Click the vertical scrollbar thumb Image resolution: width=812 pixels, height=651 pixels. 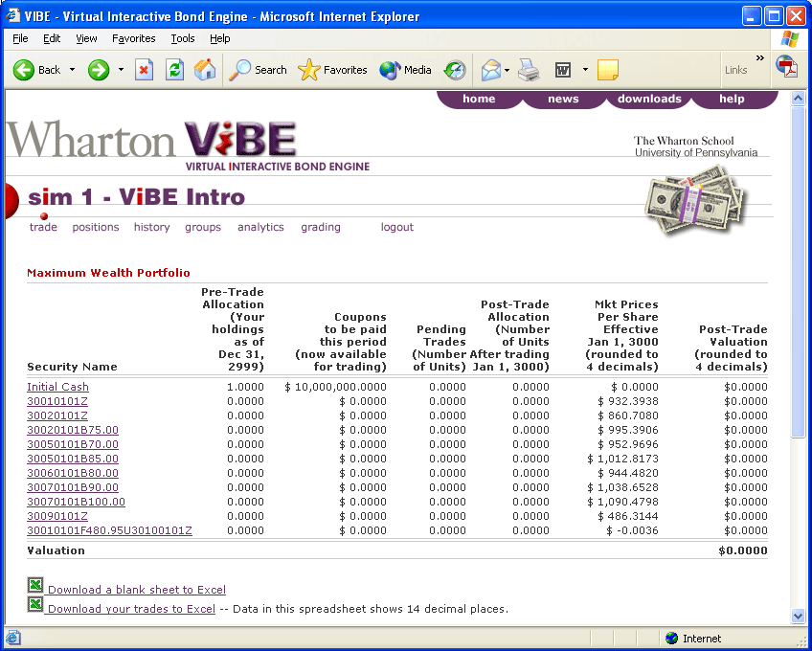pos(798,273)
